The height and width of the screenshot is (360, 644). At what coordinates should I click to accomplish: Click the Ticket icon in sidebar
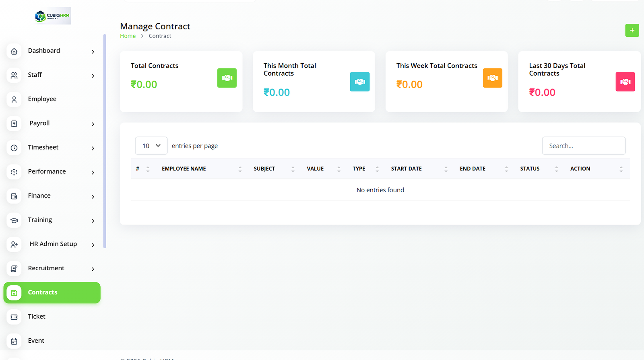coord(14,317)
